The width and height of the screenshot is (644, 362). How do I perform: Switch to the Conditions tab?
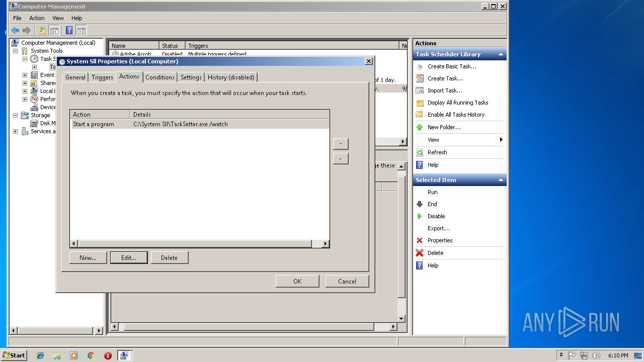click(160, 77)
